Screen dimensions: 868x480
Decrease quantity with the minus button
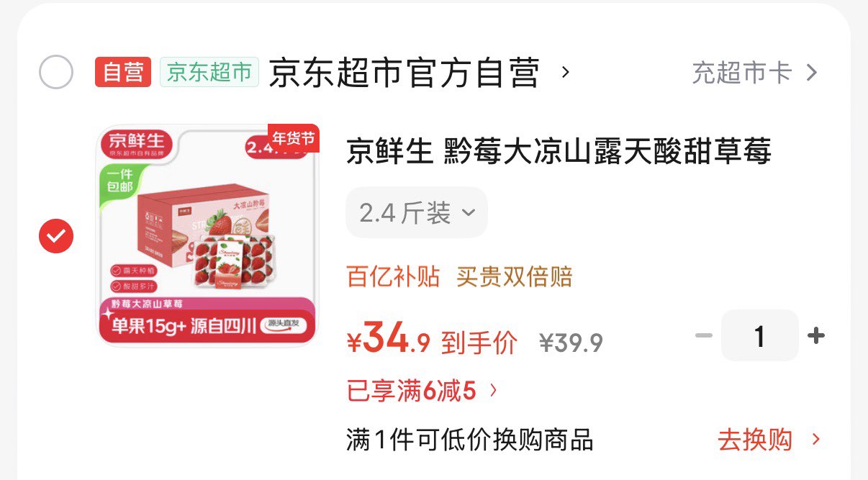(x=703, y=335)
